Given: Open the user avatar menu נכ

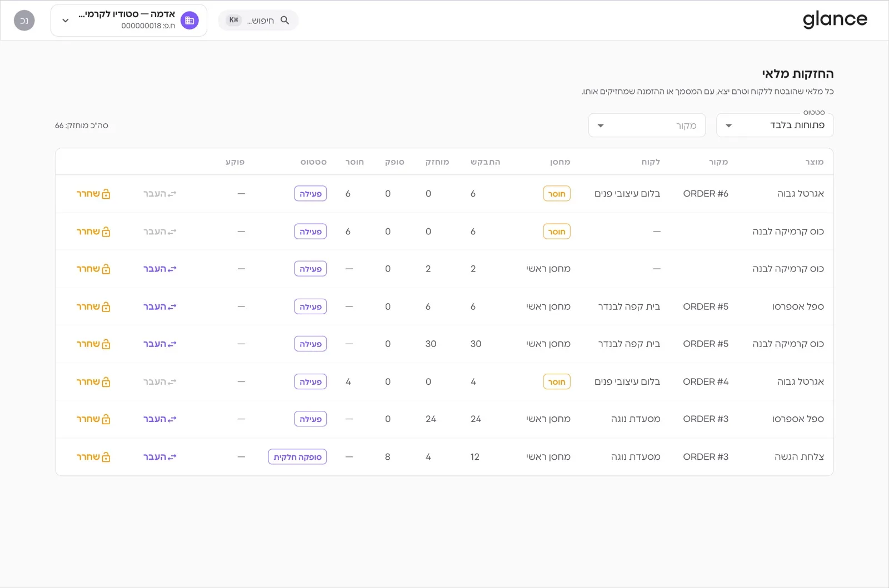Looking at the screenshot, I should click(x=24, y=21).
